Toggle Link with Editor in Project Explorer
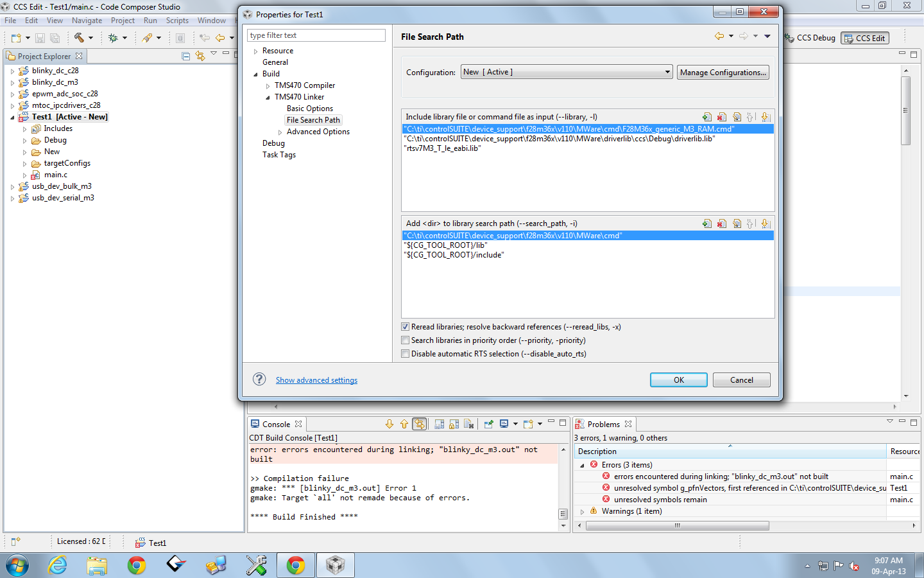This screenshot has height=578, width=924. (x=200, y=57)
